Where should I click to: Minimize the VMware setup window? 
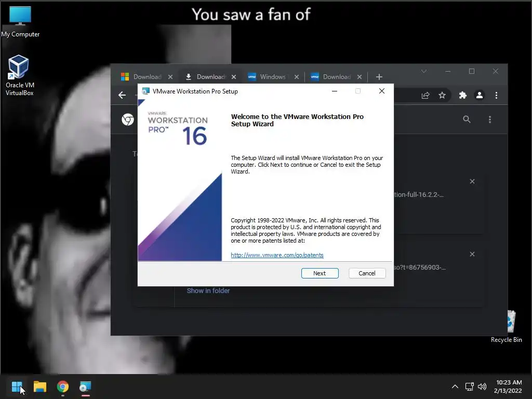335,91
